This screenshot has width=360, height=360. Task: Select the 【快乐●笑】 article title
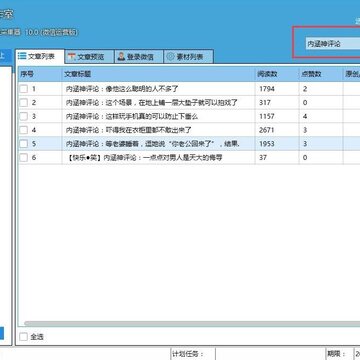point(145,157)
